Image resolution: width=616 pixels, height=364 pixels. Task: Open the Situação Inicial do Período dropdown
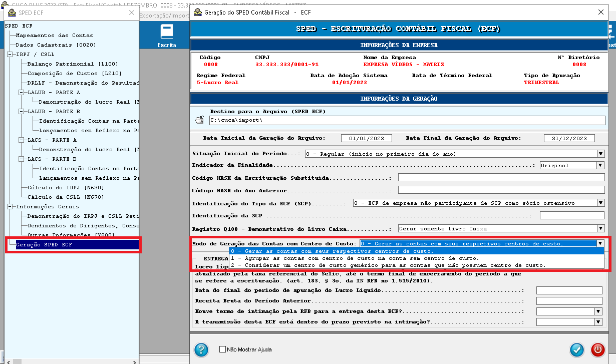[x=600, y=154]
